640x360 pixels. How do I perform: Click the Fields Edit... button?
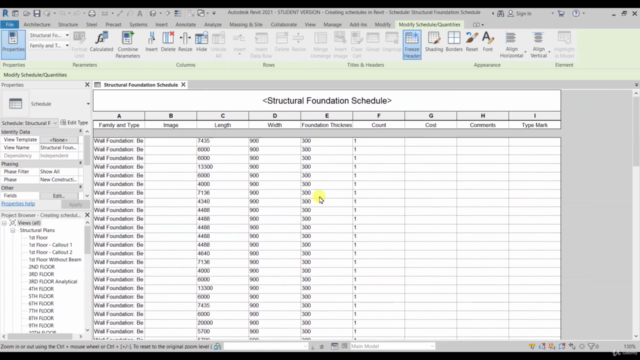59,196
